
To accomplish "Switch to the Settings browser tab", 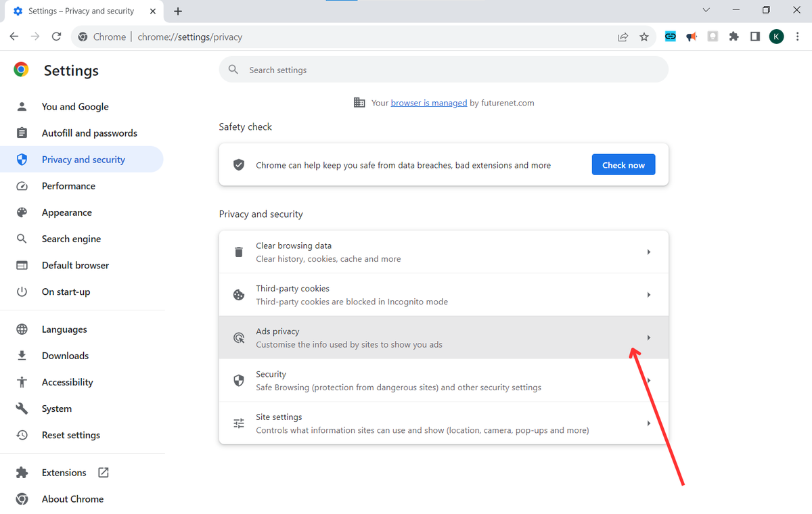I will (x=81, y=11).
